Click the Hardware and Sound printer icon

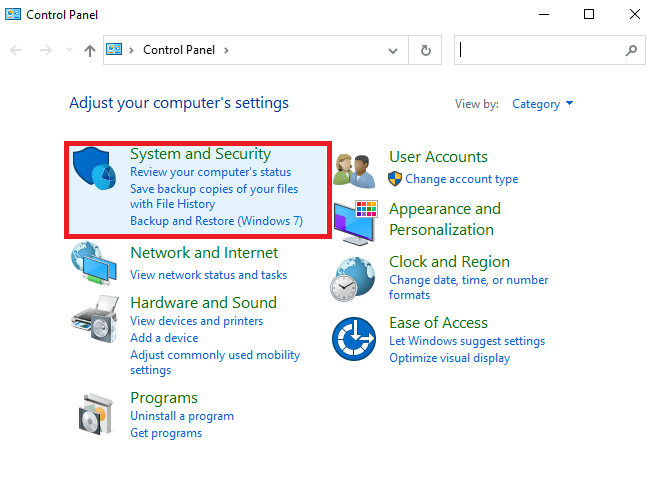95,319
